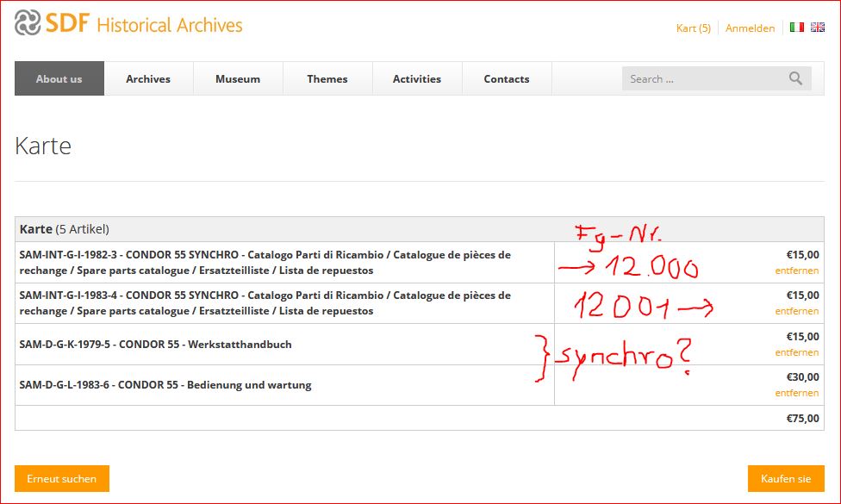Image resolution: width=841 pixels, height=504 pixels.
Task: Remove the 1982-3 Condor 55 Synchro catalogue
Action: click(796, 271)
